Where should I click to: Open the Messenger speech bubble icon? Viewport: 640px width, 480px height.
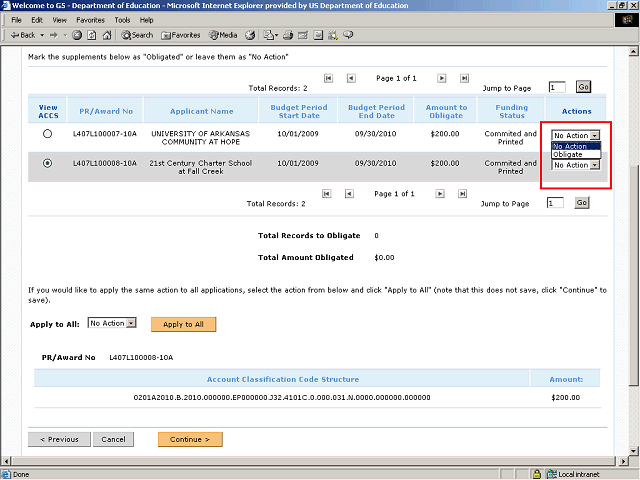(348, 35)
